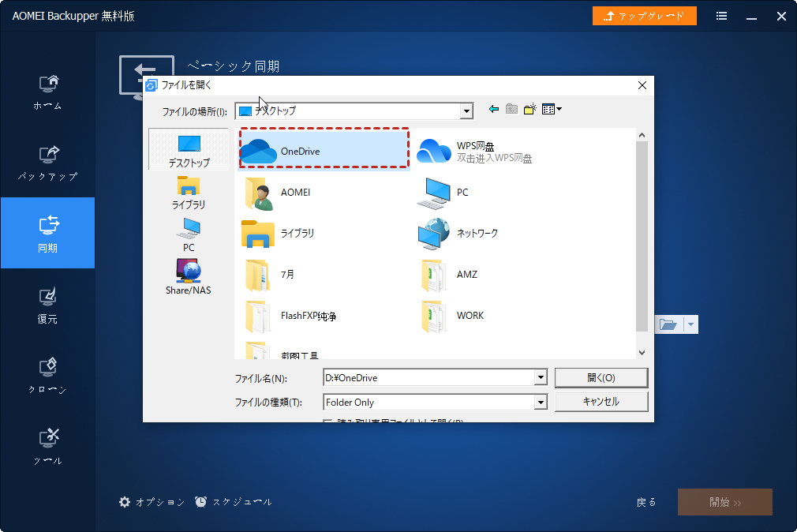This screenshot has width=797, height=532.
Task: Click the browse folder icon behind dialog
Action: pyautogui.click(x=668, y=324)
